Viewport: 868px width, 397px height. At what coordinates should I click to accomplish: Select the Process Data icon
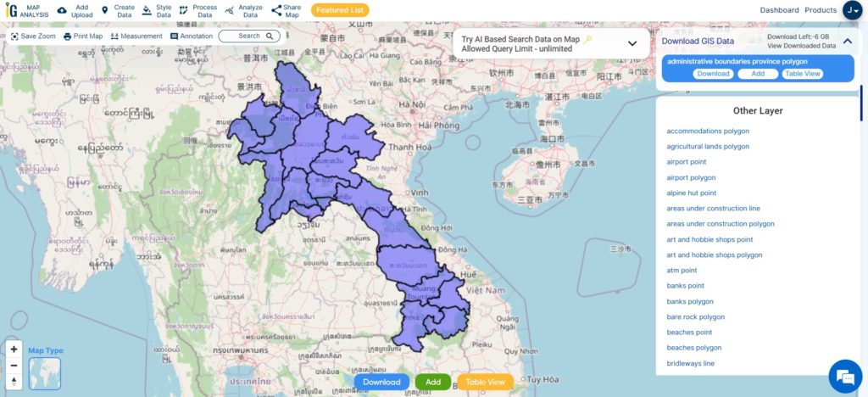click(x=184, y=10)
